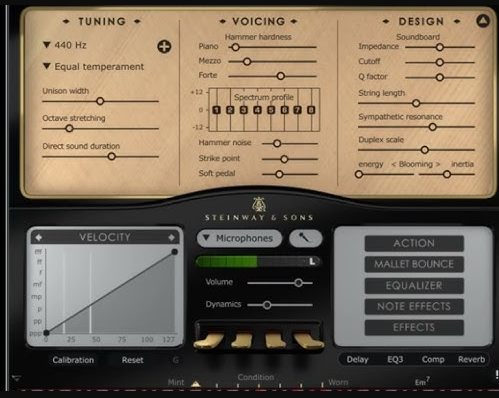Click the top velocity curve point
Image resolution: width=499 pixels, height=398 pixels.
pos(174,252)
